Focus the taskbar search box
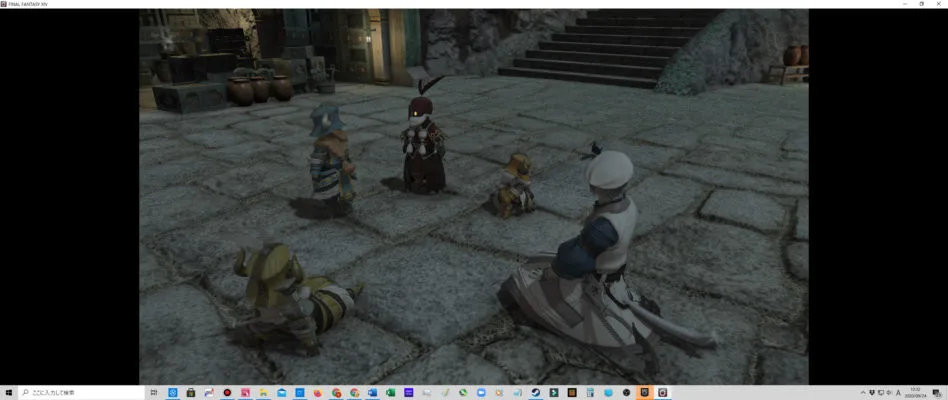The height and width of the screenshot is (400, 948). (82, 393)
